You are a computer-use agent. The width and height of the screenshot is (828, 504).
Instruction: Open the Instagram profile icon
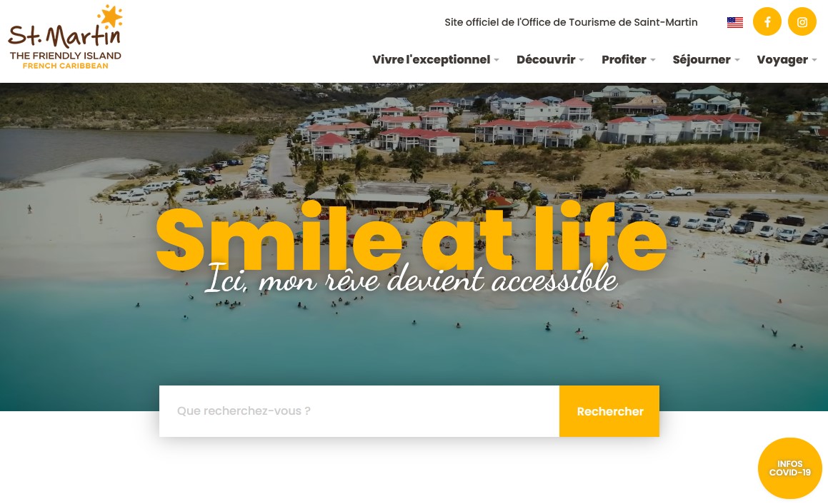(802, 21)
